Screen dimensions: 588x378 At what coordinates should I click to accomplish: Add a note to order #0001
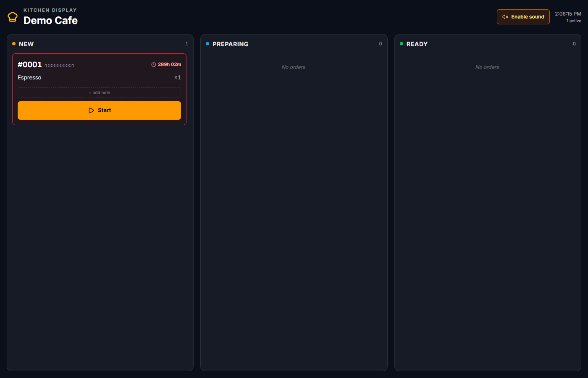99,93
